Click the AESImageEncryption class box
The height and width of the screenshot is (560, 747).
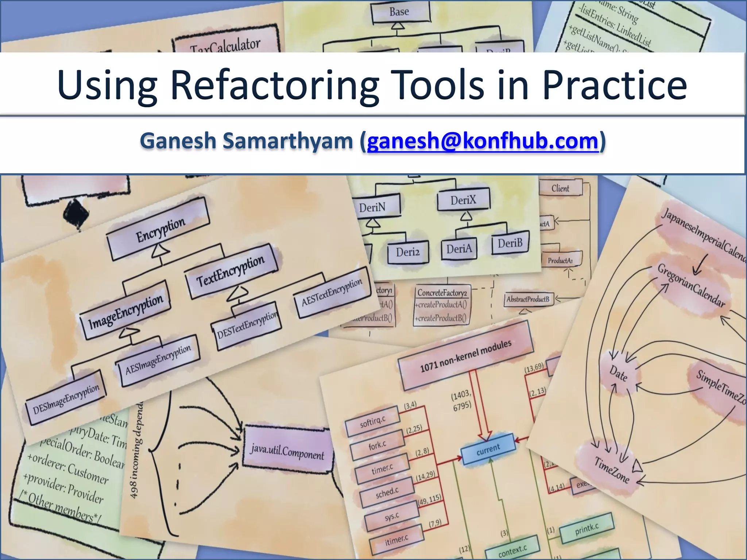[158, 360]
